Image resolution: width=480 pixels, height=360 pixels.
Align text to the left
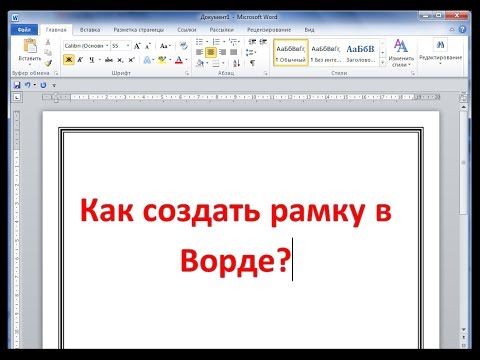coord(199,52)
